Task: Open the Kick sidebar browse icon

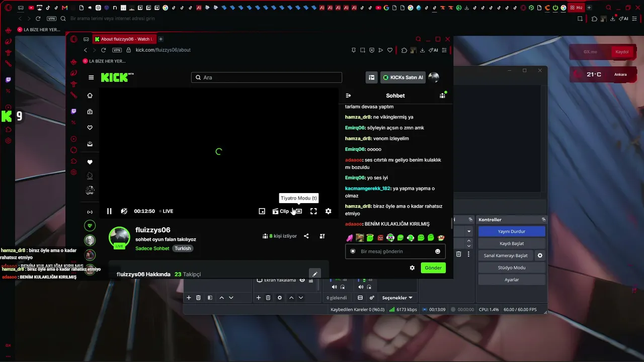Action: (90, 112)
